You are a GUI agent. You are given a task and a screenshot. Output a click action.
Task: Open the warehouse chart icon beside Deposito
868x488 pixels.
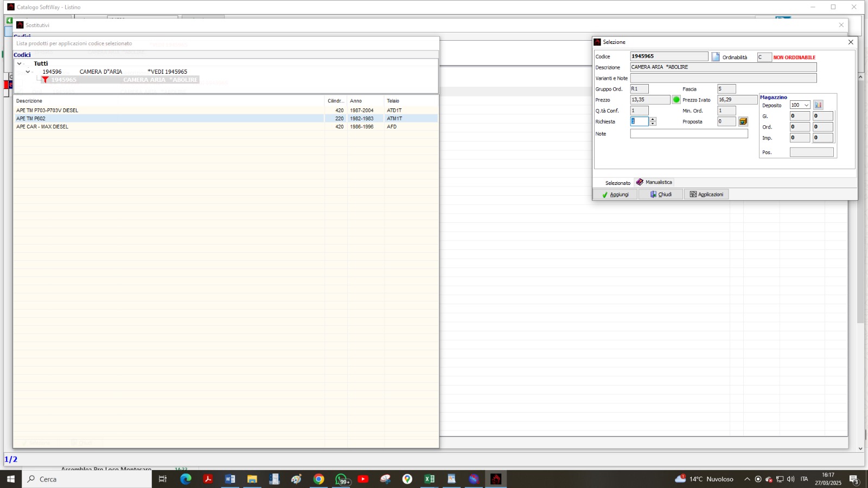click(x=818, y=105)
